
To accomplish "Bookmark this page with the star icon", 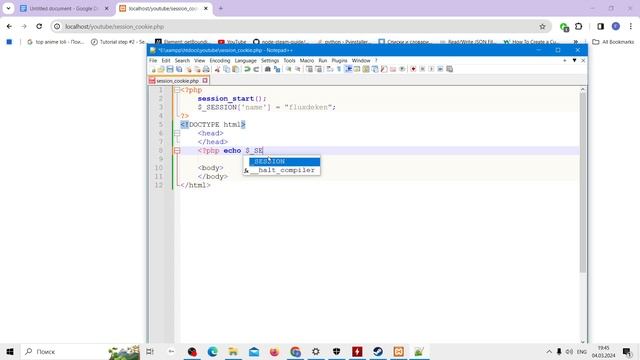I will coord(542,27).
